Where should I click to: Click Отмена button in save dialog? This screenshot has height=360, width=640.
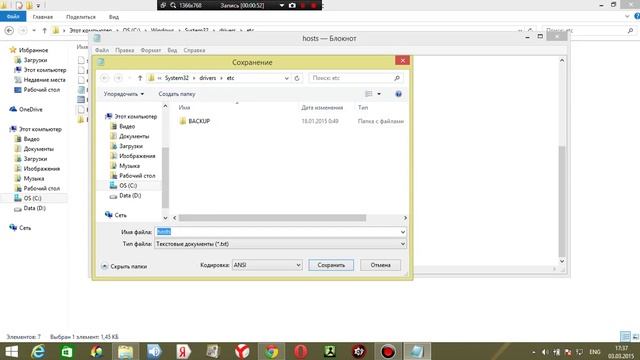click(380, 265)
